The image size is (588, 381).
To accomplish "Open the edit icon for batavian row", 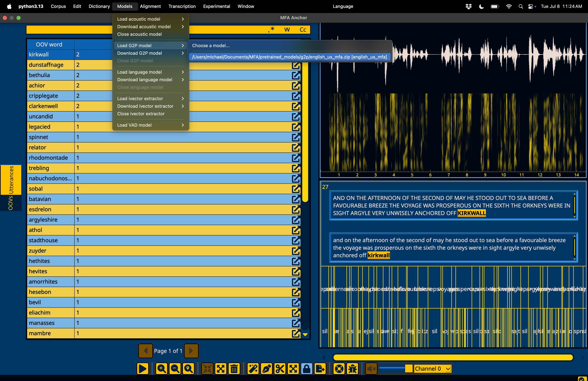I will 296,199.
